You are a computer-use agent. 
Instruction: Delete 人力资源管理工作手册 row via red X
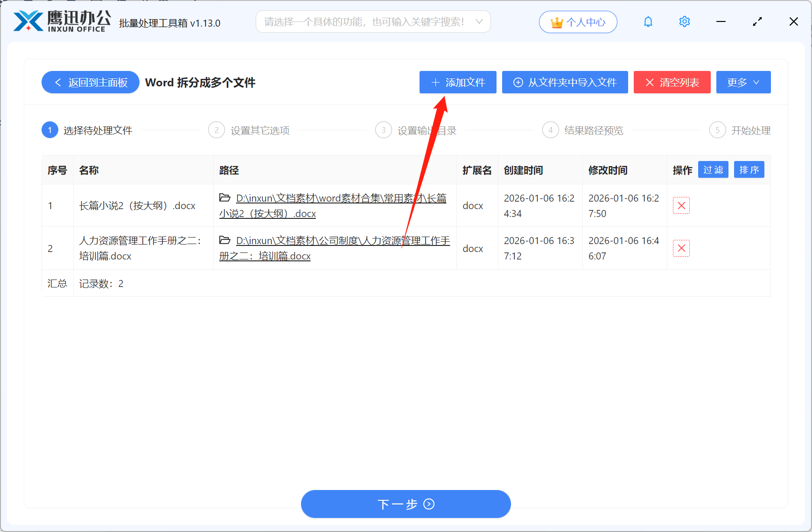click(x=681, y=248)
